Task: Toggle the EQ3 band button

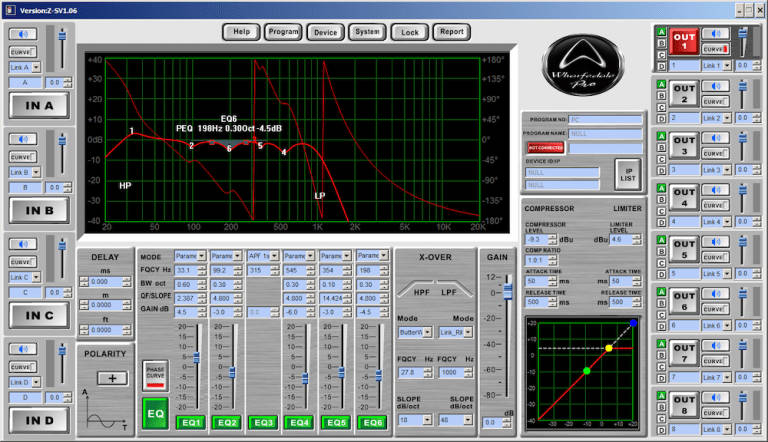Action: [x=262, y=423]
